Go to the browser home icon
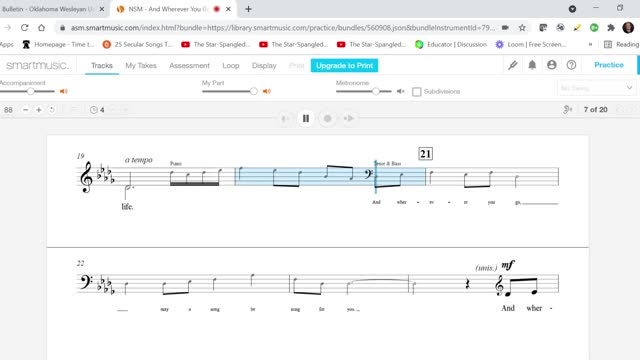640x360 pixels. click(42, 28)
